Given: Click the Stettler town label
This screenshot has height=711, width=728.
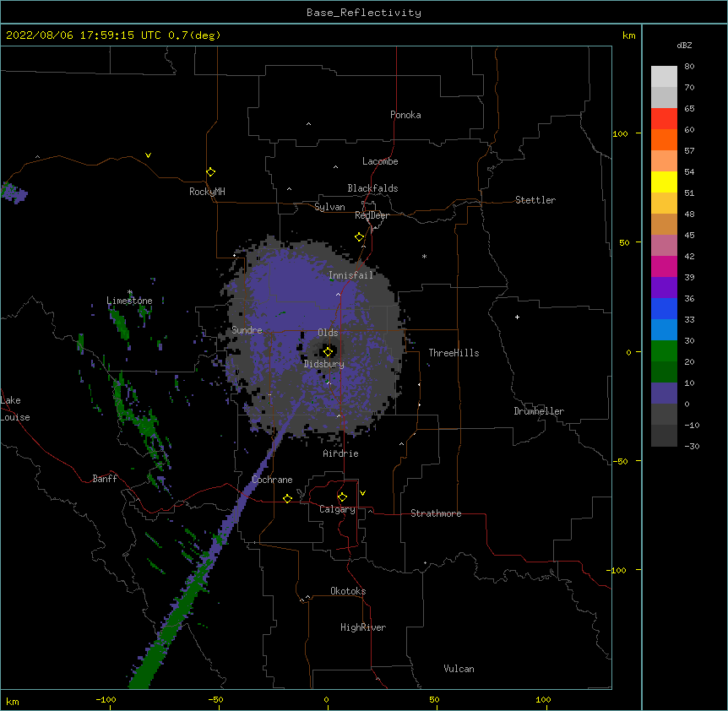Looking at the screenshot, I should pyautogui.click(x=535, y=200).
